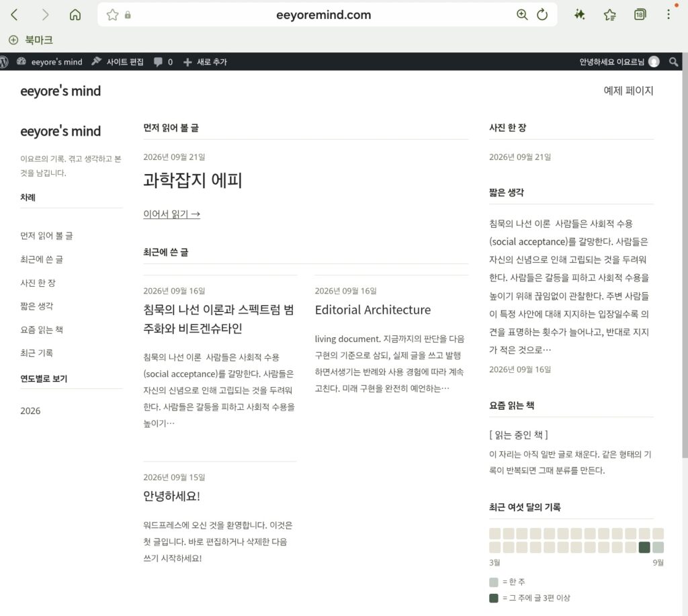Open the WordPress logo menu
The height and width of the screenshot is (616, 688).
pos(4,62)
